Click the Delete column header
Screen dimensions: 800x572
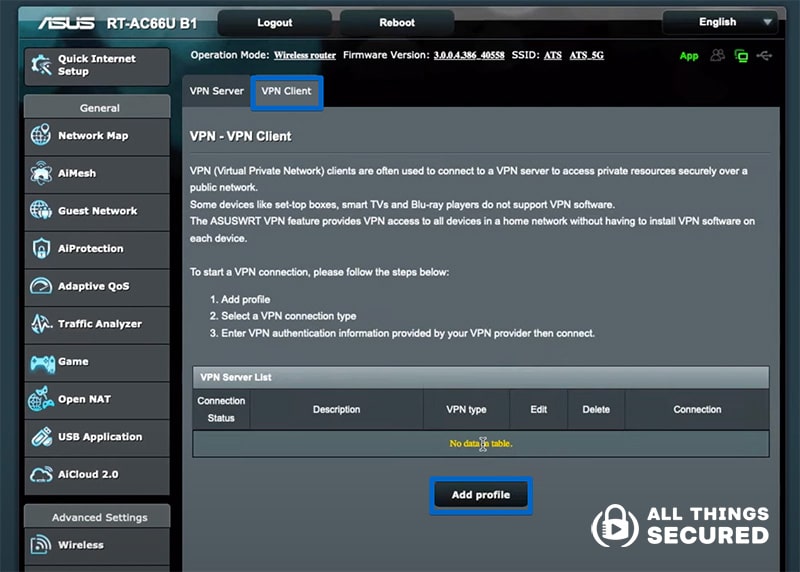tap(596, 409)
